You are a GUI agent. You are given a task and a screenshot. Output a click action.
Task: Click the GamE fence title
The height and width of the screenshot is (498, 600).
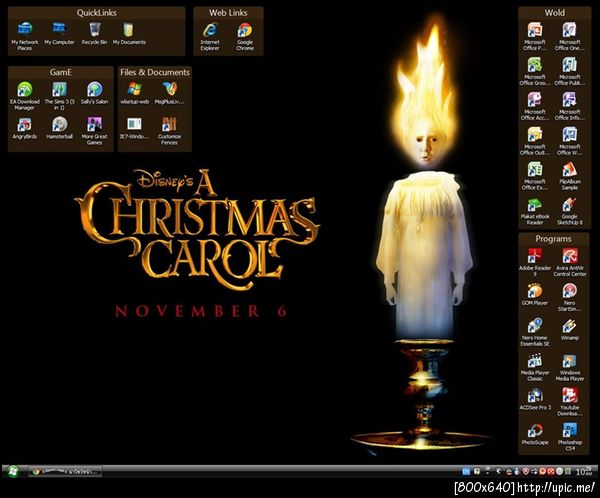click(60, 72)
